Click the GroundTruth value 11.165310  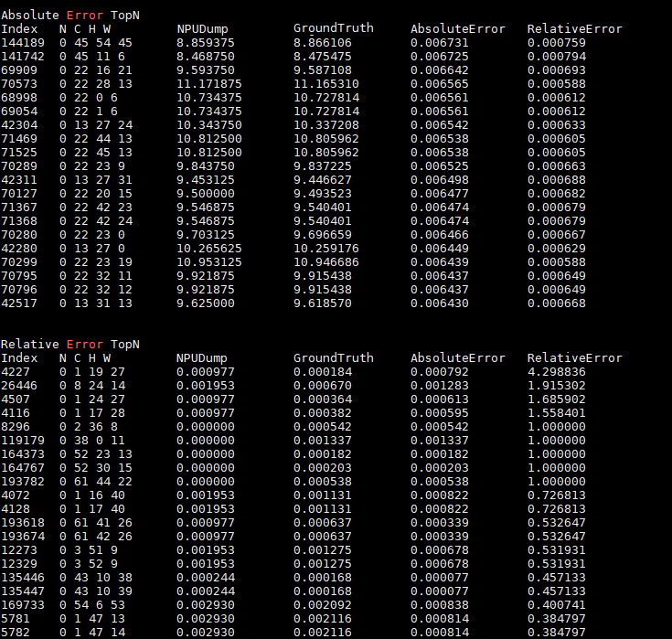click(x=326, y=81)
